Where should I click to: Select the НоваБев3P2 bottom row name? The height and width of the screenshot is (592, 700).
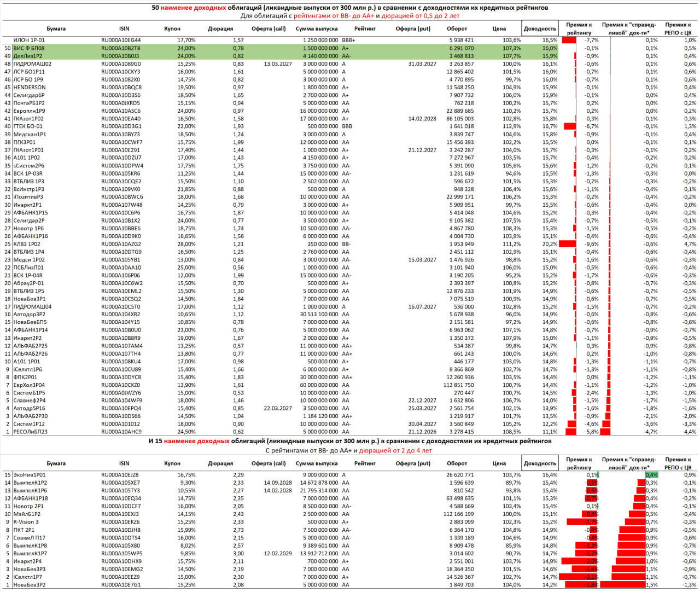[30, 585]
